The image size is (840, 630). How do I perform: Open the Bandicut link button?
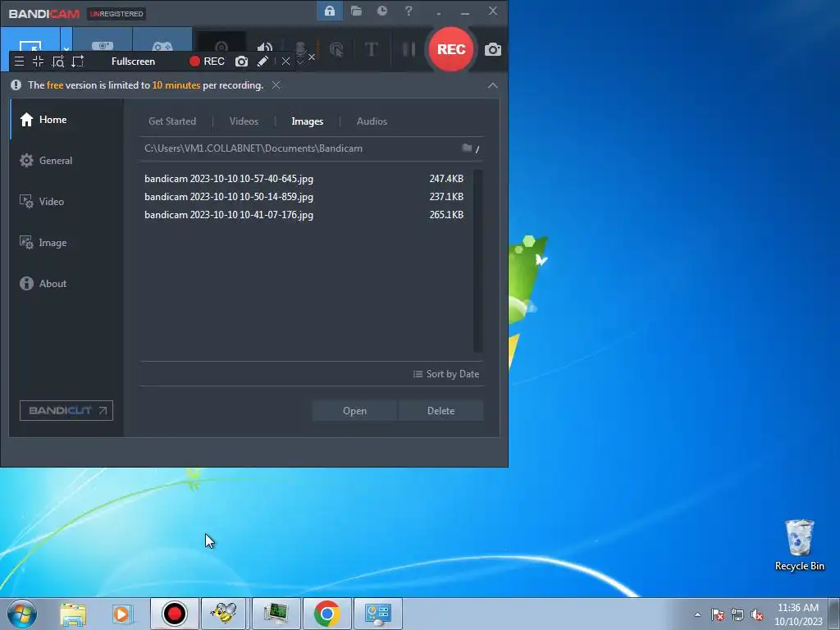(x=66, y=410)
